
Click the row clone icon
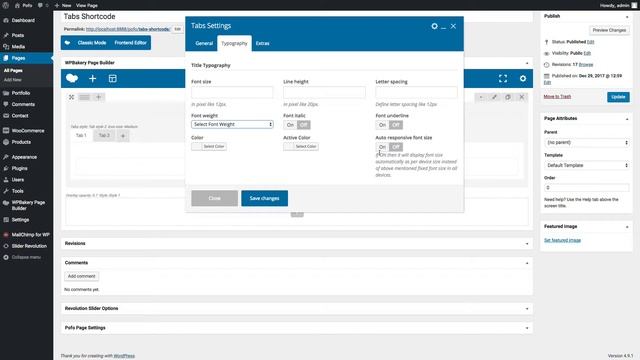(x=508, y=97)
